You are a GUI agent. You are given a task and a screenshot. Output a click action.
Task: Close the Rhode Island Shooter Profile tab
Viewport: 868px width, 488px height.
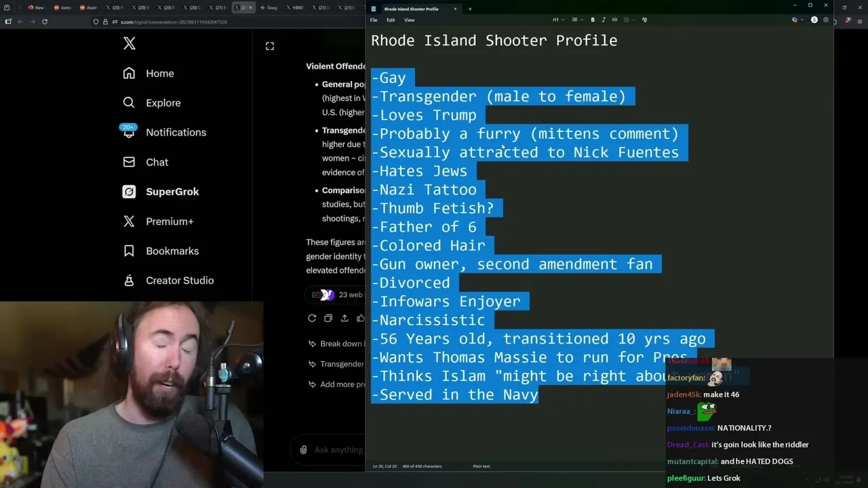click(455, 9)
